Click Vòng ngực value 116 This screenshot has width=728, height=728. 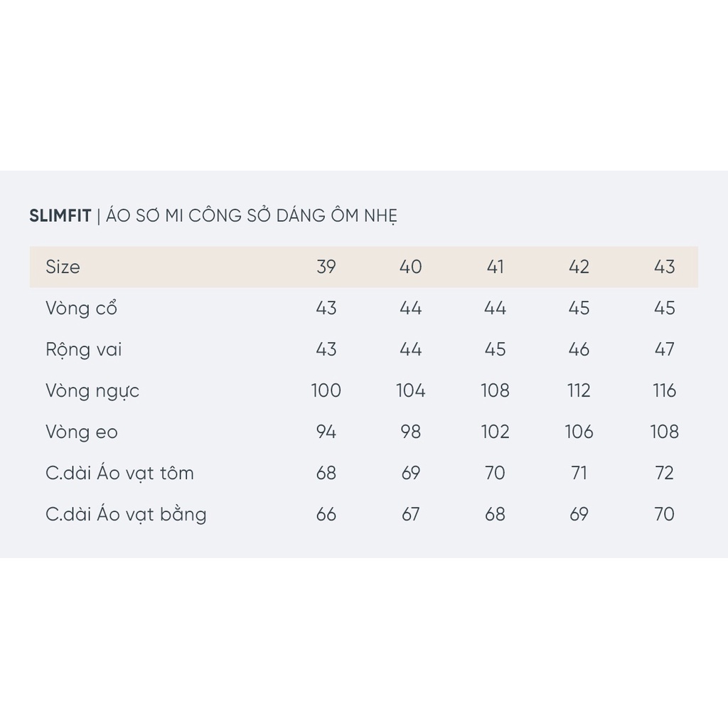(664, 391)
